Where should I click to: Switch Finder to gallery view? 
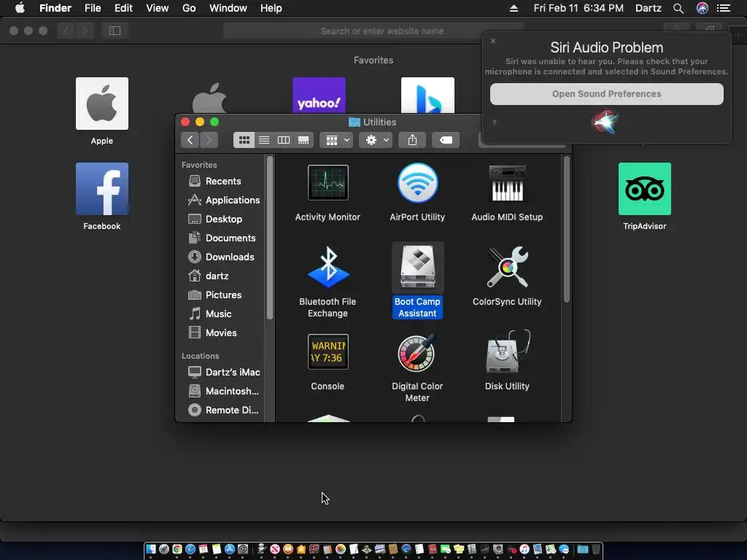[x=303, y=140]
